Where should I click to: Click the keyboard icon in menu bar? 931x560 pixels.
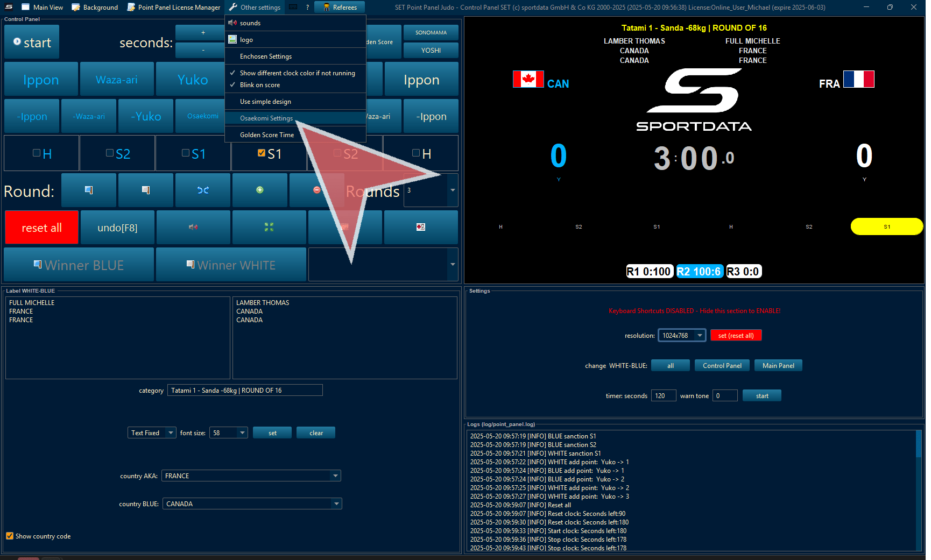click(x=293, y=7)
